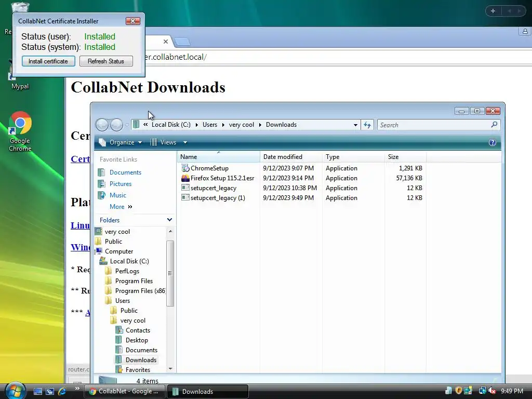Select the Mypal desktop icon label
Image resolution: width=532 pixels, height=399 pixels.
(20, 86)
